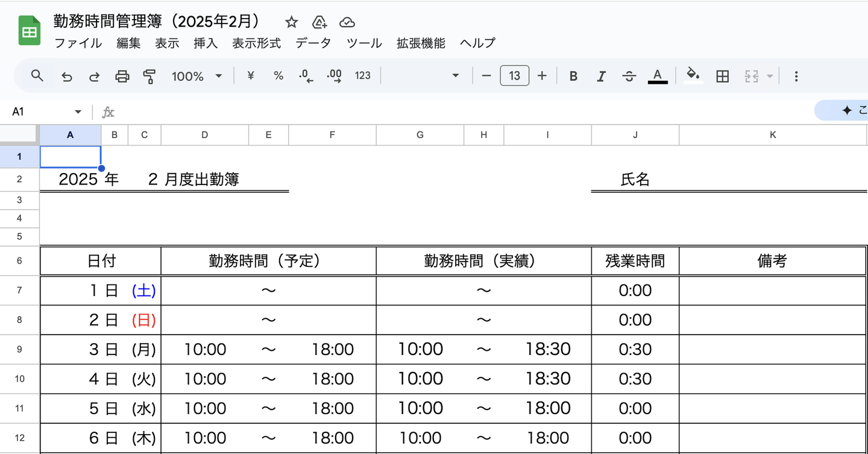Decrease the font size with the minus button
The height and width of the screenshot is (454, 868).
pos(486,76)
